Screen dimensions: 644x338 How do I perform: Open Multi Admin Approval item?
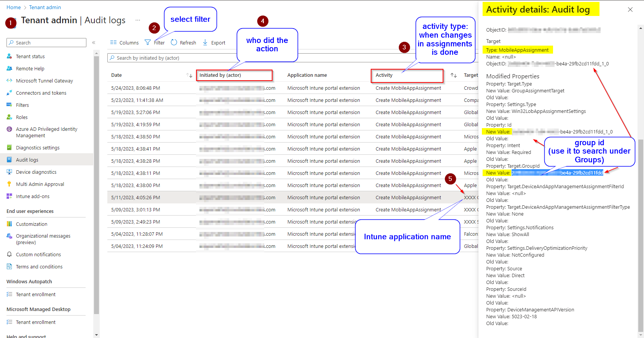[x=40, y=184]
